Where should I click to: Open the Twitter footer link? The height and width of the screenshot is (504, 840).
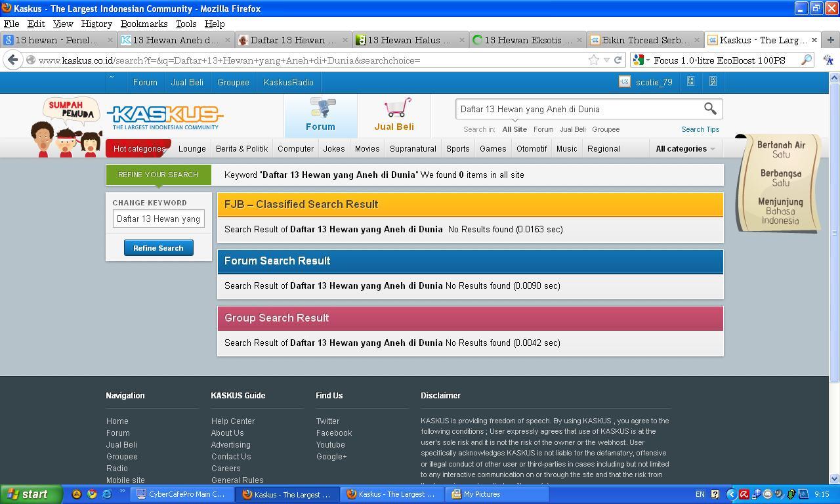coord(327,421)
